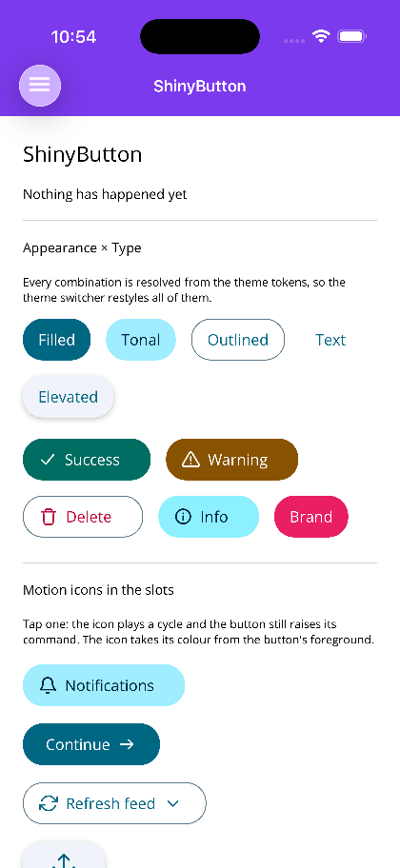This screenshot has height=868, width=400.
Task: Tap the ShinyButton title in header bar
Action: (x=199, y=87)
